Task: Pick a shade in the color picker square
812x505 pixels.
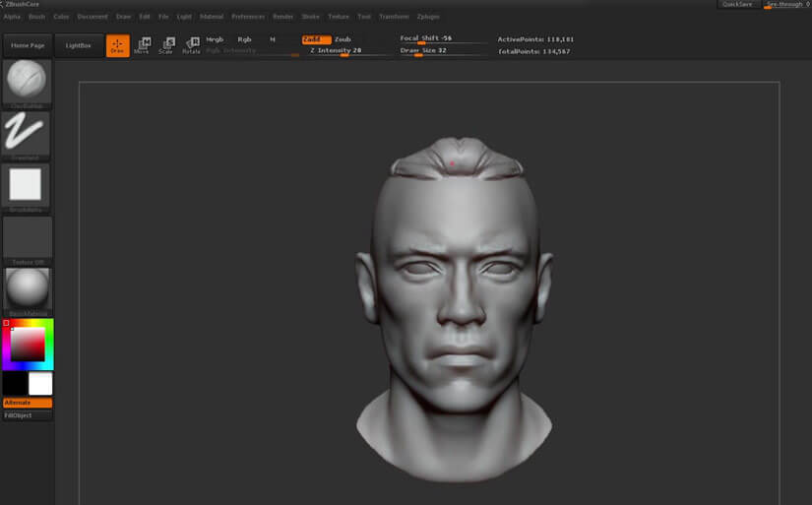Action: (28, 345)
